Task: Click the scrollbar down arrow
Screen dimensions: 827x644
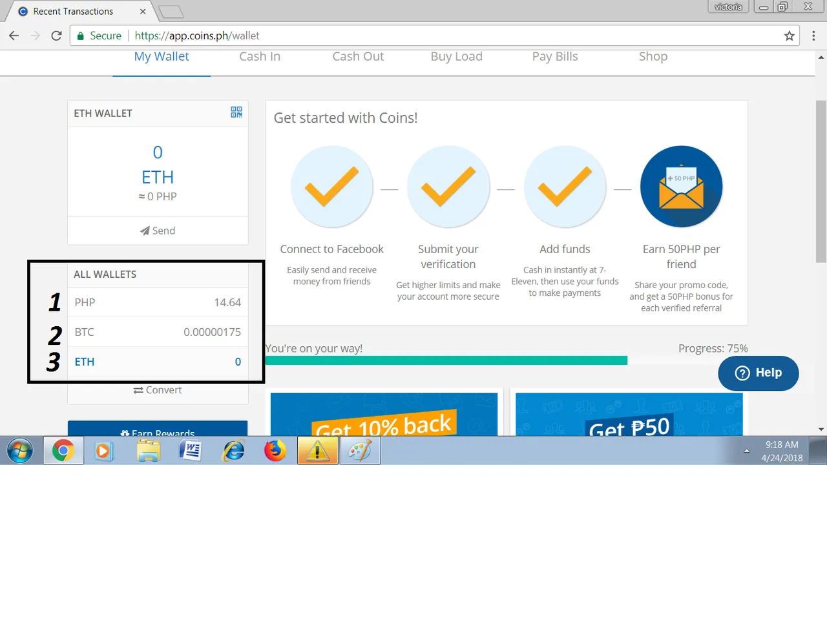Action: pos(821,430)
